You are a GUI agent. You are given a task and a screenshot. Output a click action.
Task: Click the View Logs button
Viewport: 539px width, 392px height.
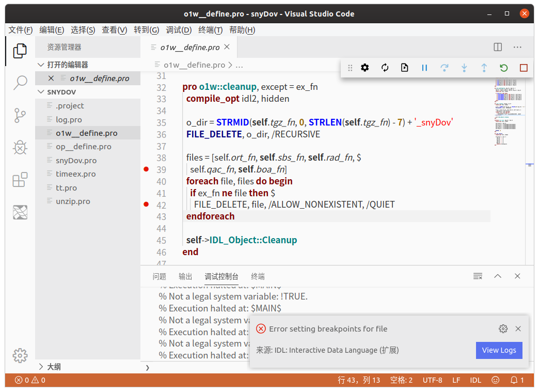click(499, 350)
